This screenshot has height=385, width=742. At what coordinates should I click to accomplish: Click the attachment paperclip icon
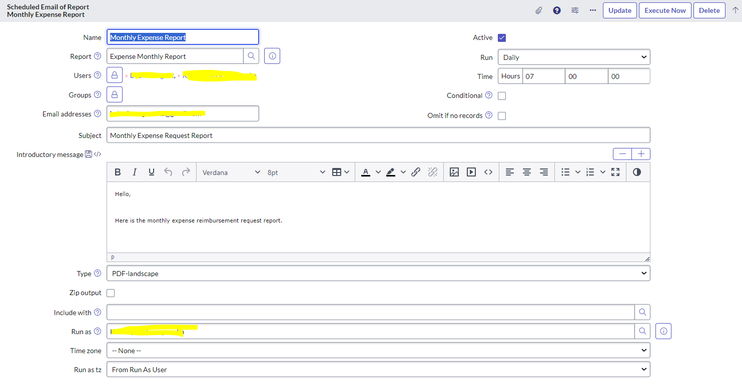point(539,10)
